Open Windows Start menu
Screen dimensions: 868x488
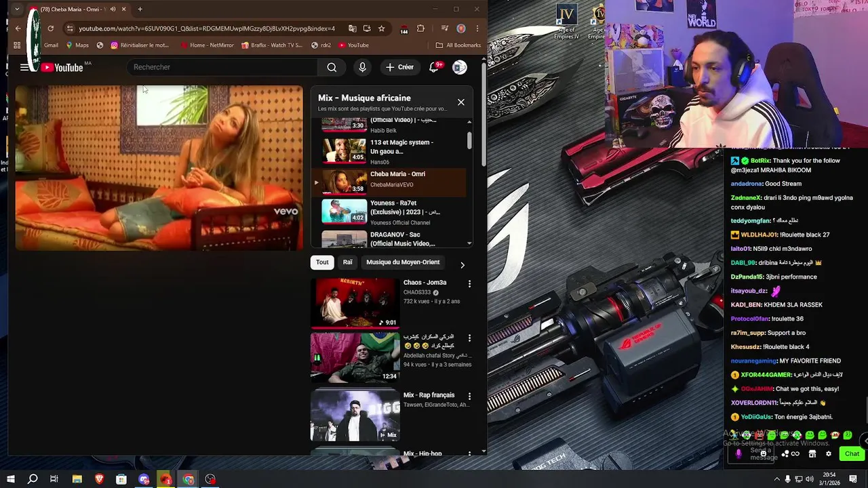coord(10,479)
